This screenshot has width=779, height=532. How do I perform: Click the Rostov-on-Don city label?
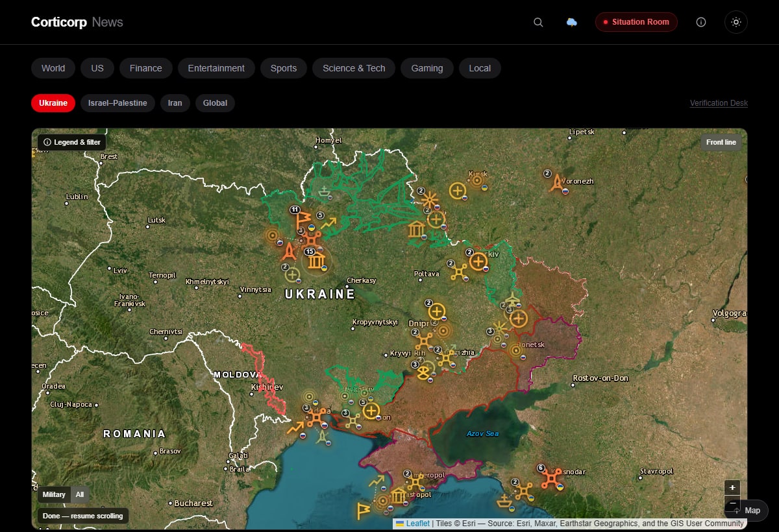(x=600, y=378)
